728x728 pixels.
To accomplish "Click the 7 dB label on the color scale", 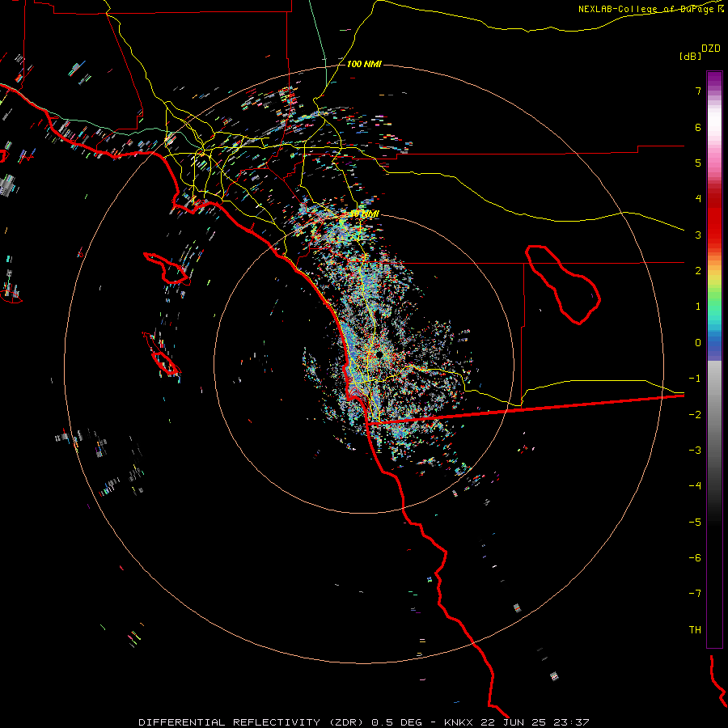I will pos(698,91).
